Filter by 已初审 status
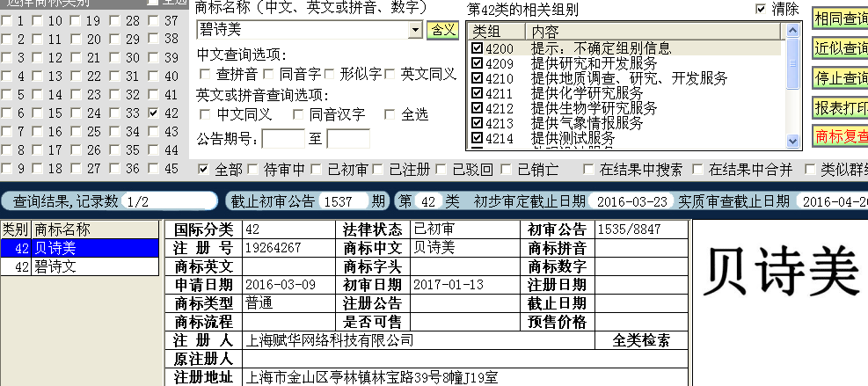 (316, 169)
